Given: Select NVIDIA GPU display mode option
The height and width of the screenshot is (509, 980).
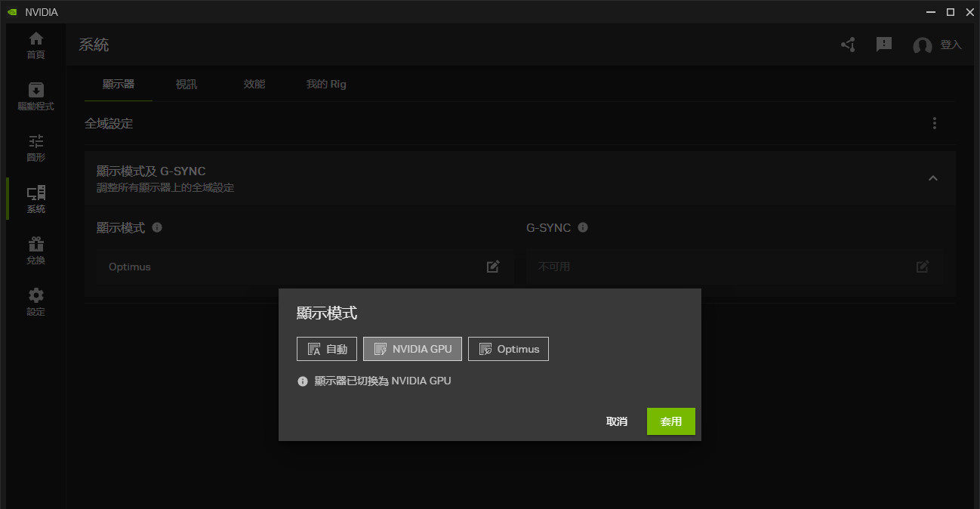Looking at the screenshot, I should 412,349.
